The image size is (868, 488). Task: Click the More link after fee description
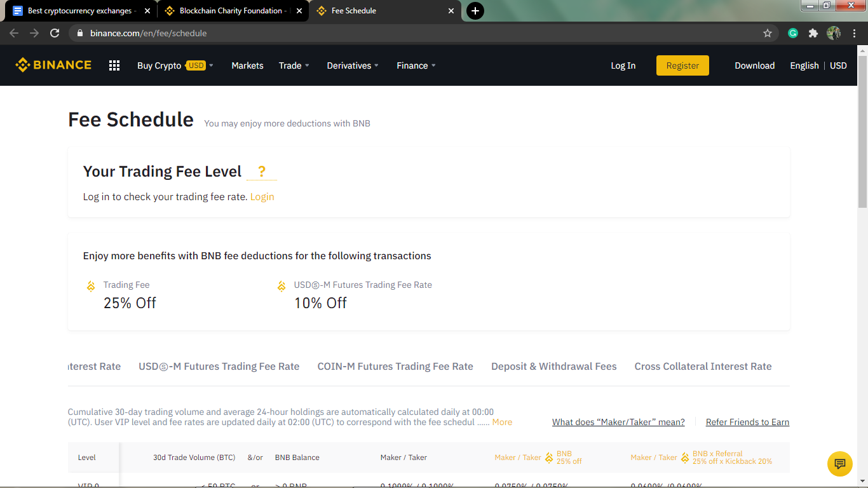(502, 422)
